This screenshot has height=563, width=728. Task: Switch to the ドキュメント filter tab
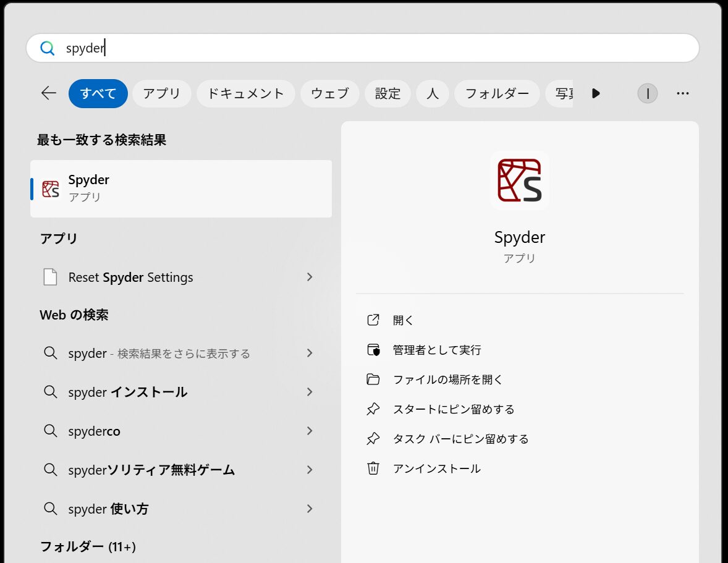click(245, 93)
